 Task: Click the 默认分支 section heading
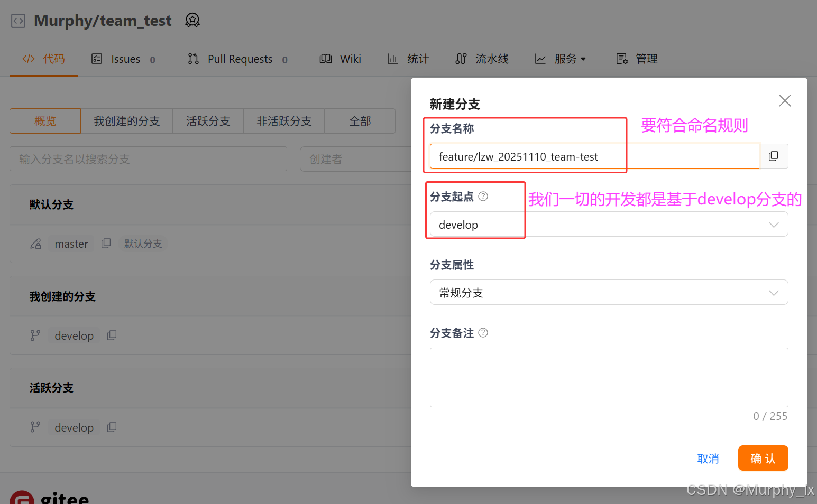coord(51,204)
